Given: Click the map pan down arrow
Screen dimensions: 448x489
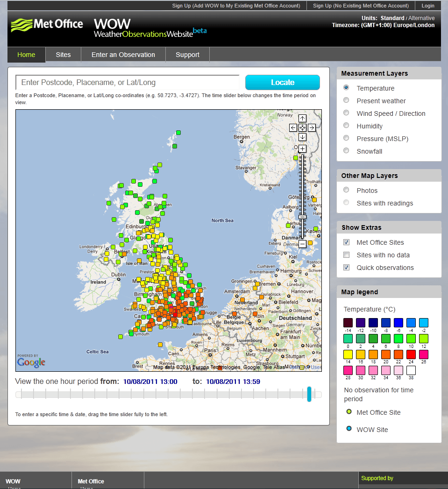Looking at the screenshot, I should click(302, 137).
